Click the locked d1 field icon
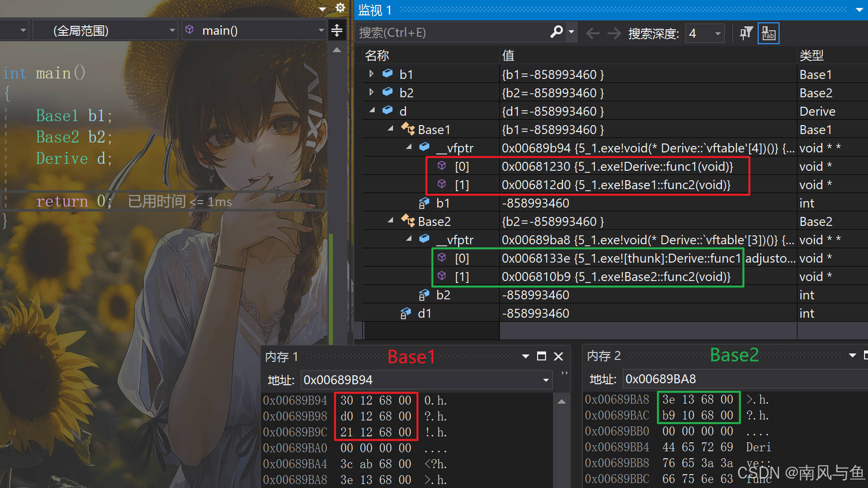The image size is (868, 488). tap(405, 313)
